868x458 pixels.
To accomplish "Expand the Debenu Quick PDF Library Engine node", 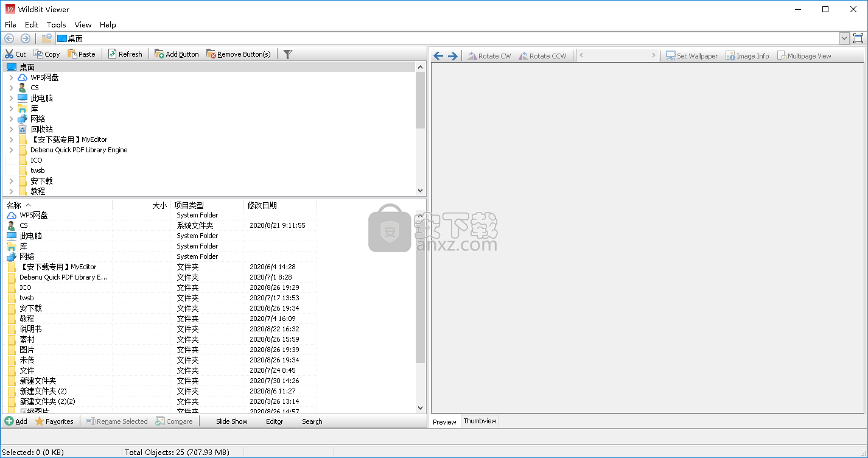I will point(11,150).
